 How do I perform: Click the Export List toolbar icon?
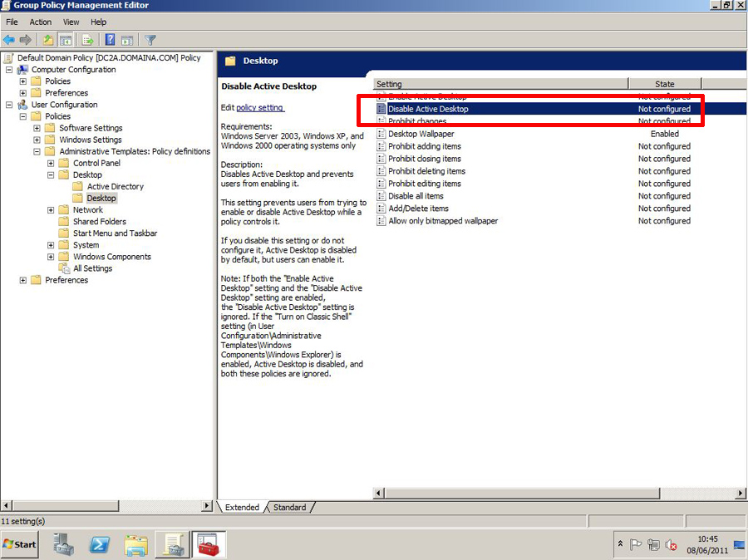pyautogui.click(x=88, y=40)
